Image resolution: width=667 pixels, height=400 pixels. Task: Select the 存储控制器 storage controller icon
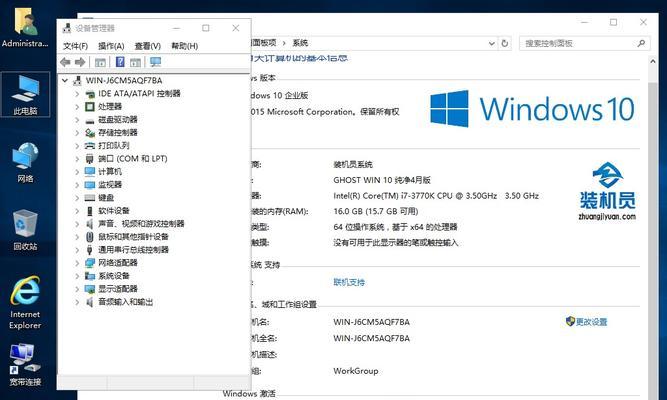click(x=90, y=133)
